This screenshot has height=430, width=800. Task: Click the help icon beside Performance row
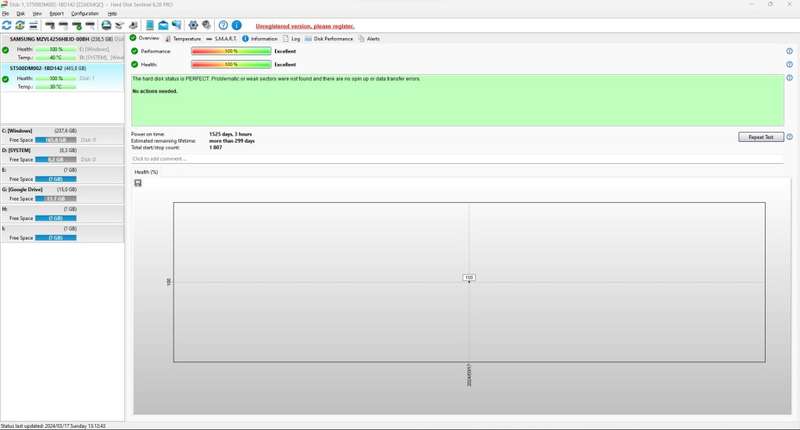pos(789,51)
